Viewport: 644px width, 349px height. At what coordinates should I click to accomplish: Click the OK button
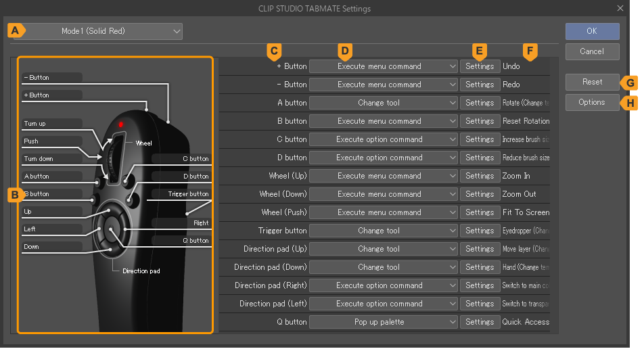tap(592, 31)
